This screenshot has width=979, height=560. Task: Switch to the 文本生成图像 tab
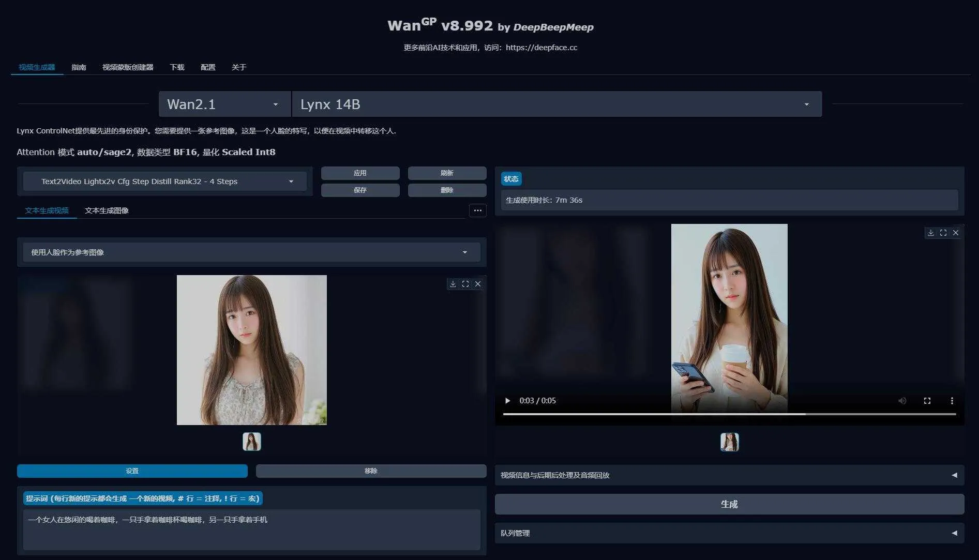tap(107, 210)
